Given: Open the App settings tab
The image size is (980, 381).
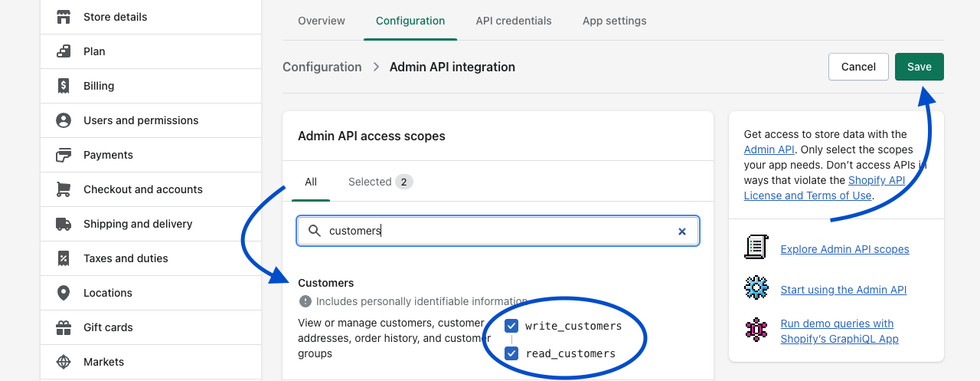Looking at the screenshot, I should [615, 21].
